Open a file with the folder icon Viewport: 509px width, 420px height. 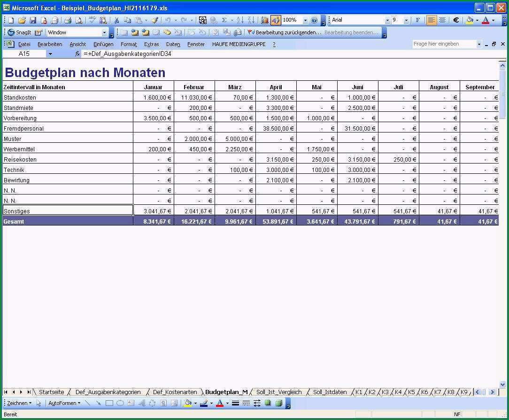pos(22,20)
